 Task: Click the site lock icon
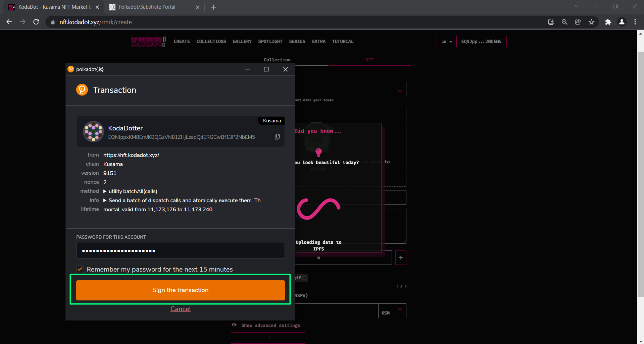point(53,22)
